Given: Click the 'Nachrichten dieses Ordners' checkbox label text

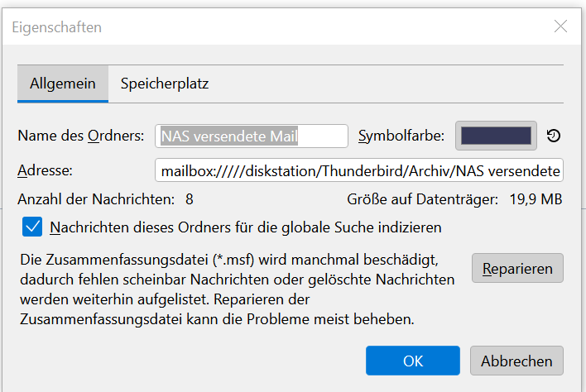Looking at the screenshot, I should [246, 227].
